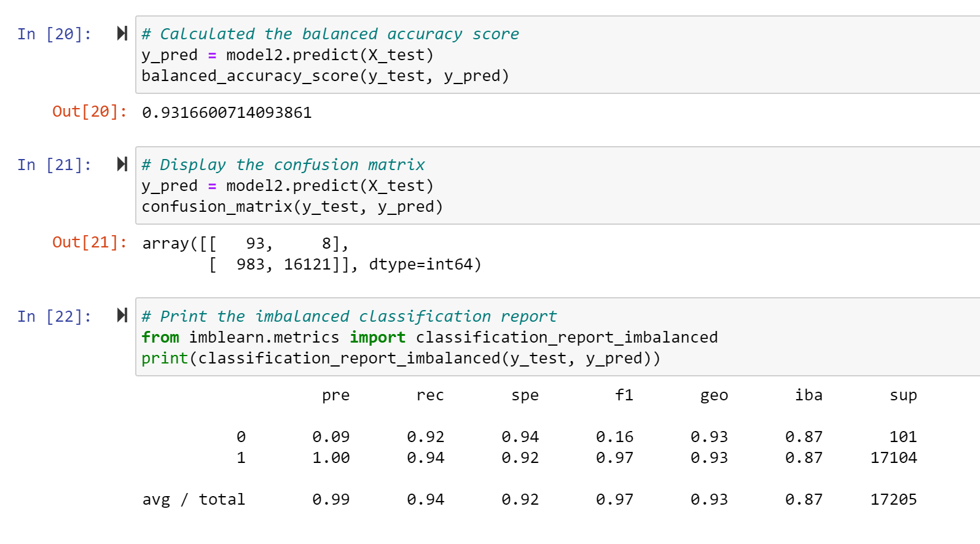Image resolution: width=980 pixels, height=544 pixels.
Task: Click the print(classification_report_imbalanced(...)) line
Action: [401, 358]
